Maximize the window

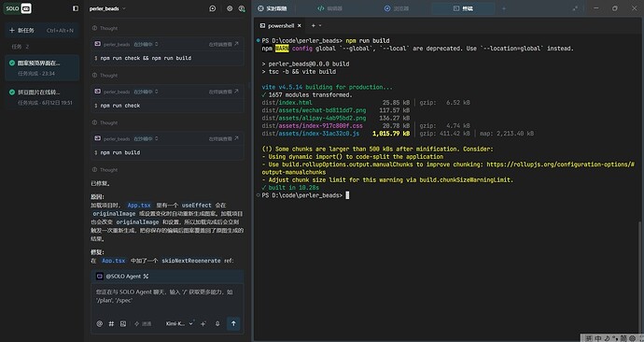click(615, 8)
